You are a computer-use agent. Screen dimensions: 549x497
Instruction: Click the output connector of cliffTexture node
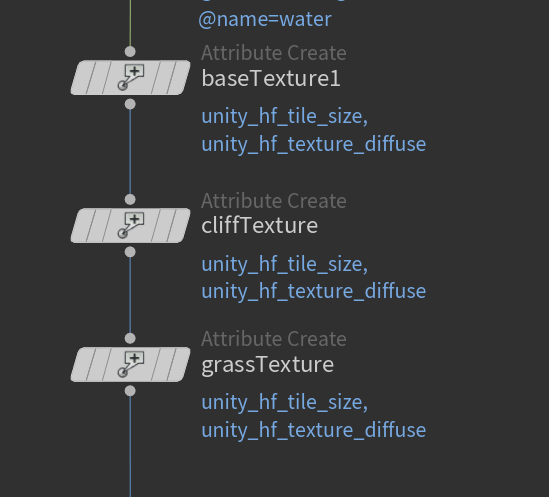point(130,252)
